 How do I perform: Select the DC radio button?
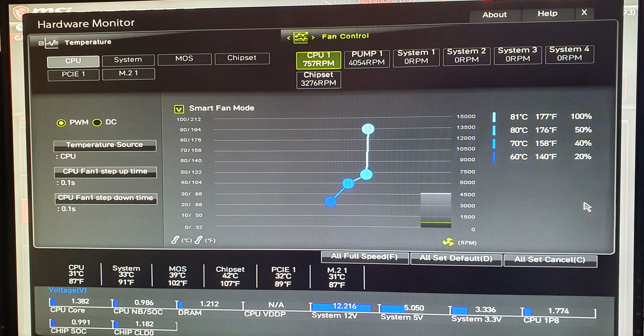click(97, 123)
